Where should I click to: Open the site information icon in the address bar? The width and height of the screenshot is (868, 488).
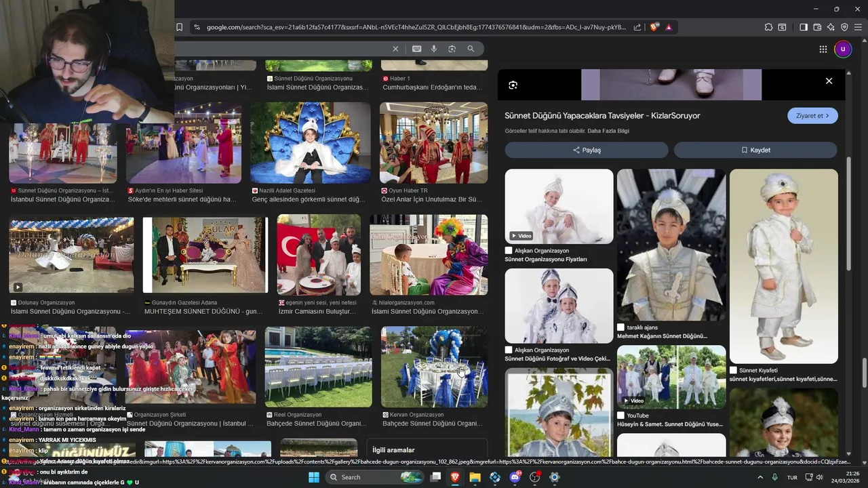click(197, 27)
